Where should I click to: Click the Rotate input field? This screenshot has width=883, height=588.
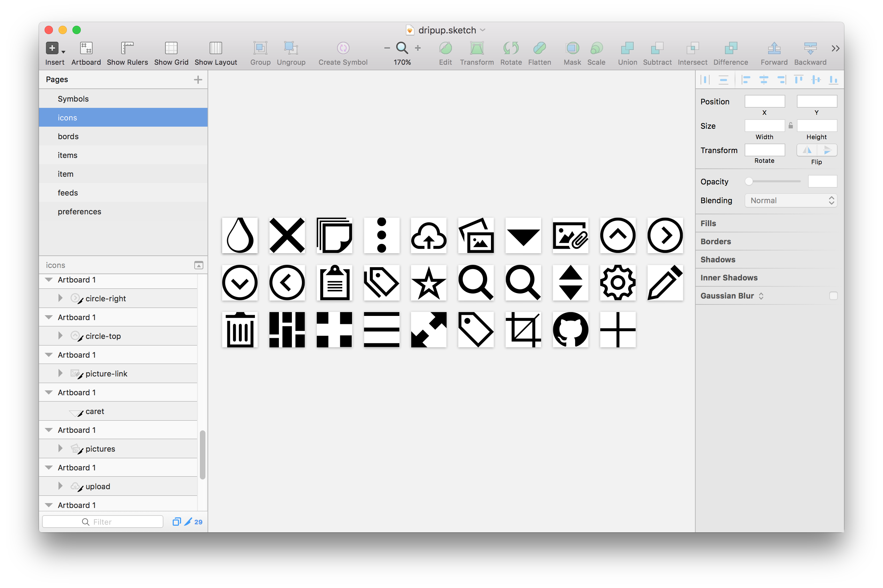coord(764,150)
